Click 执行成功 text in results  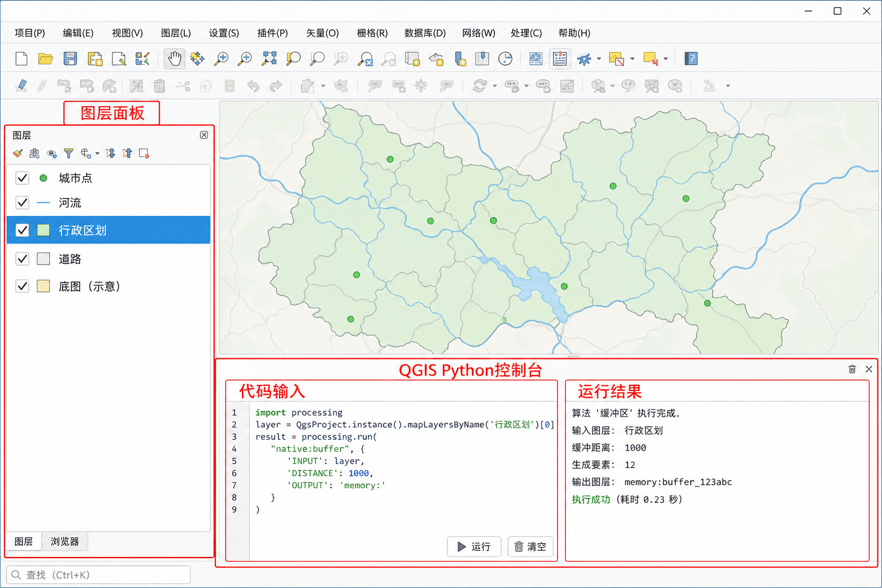[591, 500]
